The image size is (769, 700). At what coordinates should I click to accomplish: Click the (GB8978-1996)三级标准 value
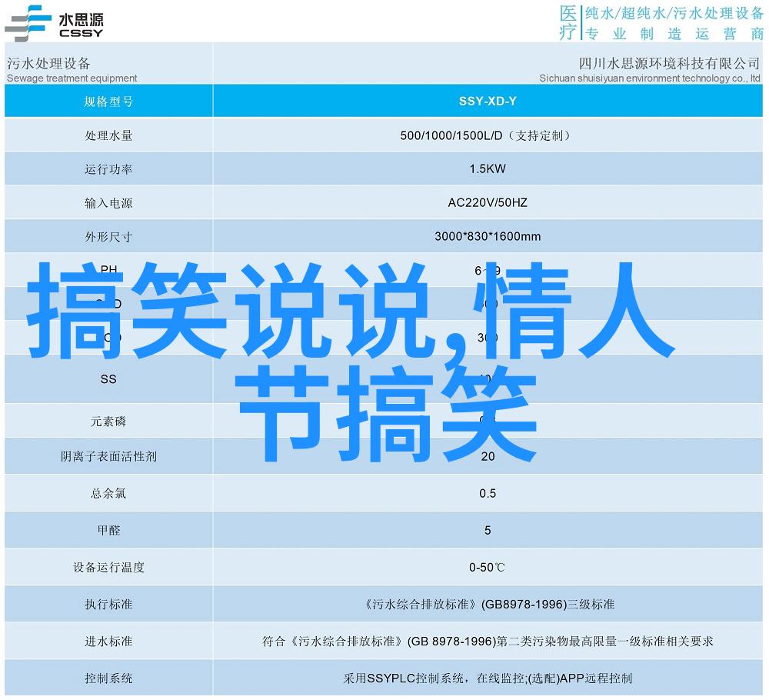(548, 605)
